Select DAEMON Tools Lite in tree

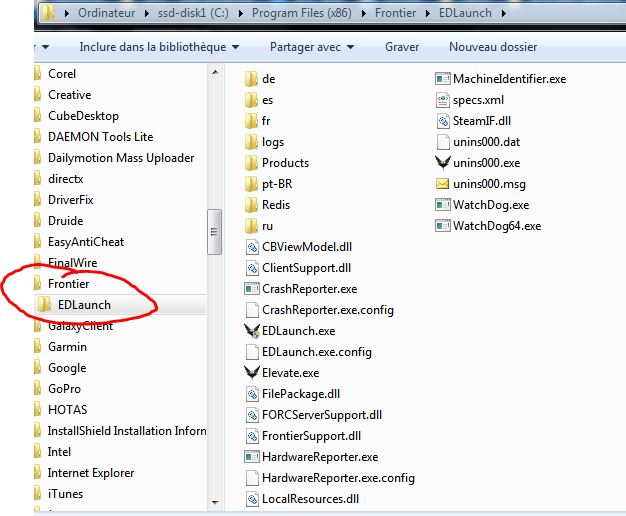[x=101, y=137]
